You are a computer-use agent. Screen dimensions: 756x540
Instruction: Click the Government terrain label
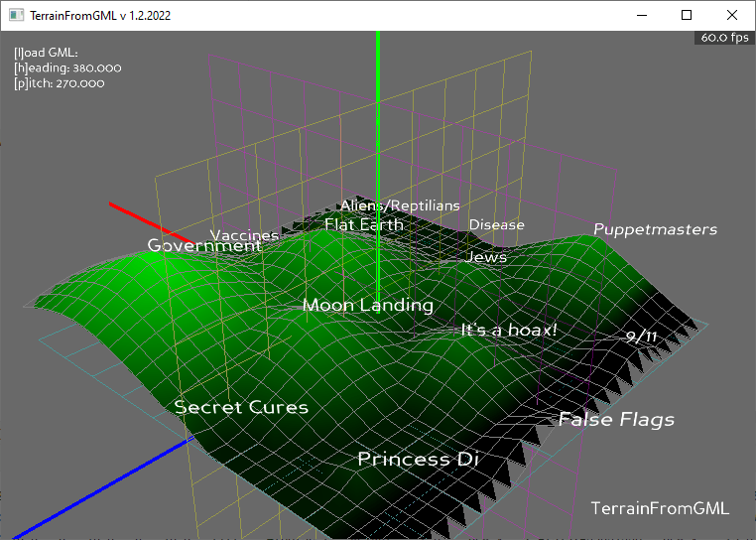[x=204, y=245]
